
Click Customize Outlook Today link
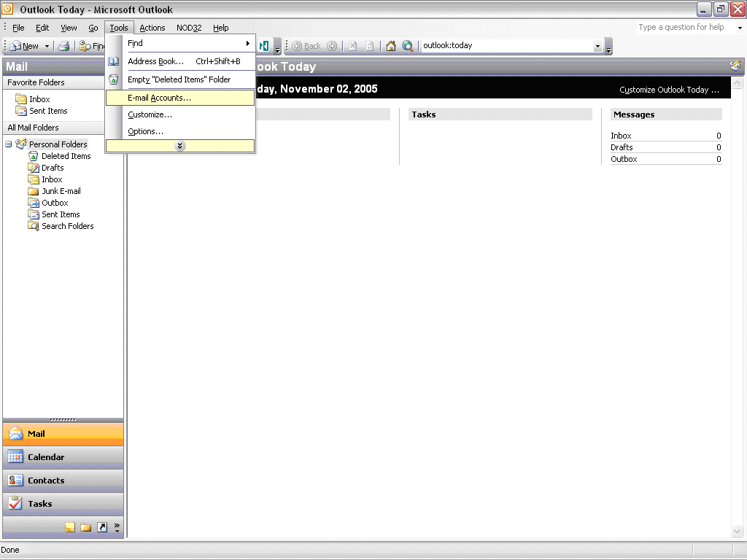pos(669,90)
